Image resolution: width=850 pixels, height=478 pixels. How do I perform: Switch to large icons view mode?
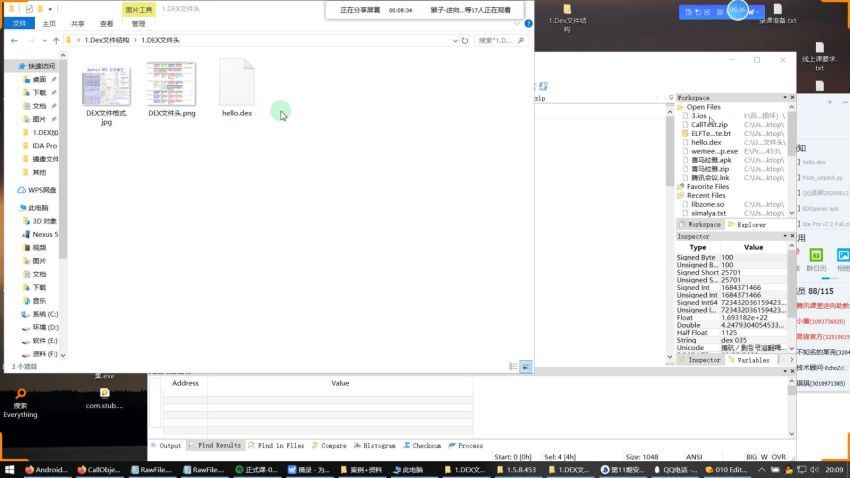525,367
